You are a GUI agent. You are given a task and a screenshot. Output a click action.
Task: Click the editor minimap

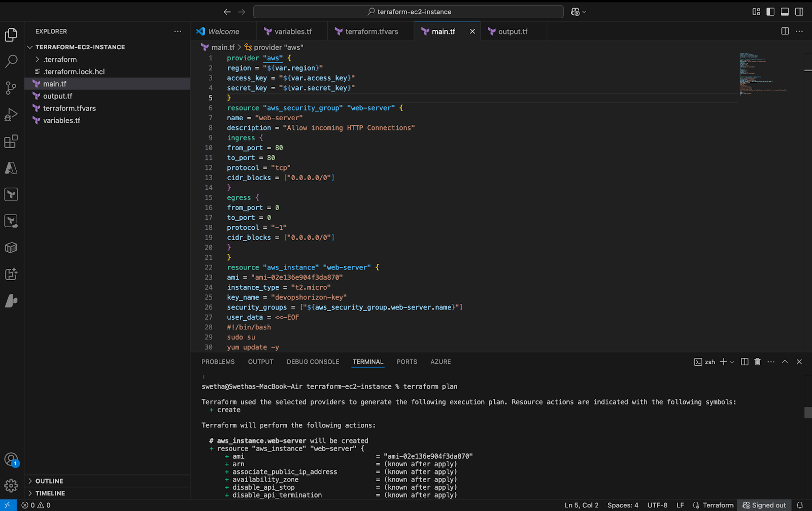pyautogui.click(x=763, y=74)
